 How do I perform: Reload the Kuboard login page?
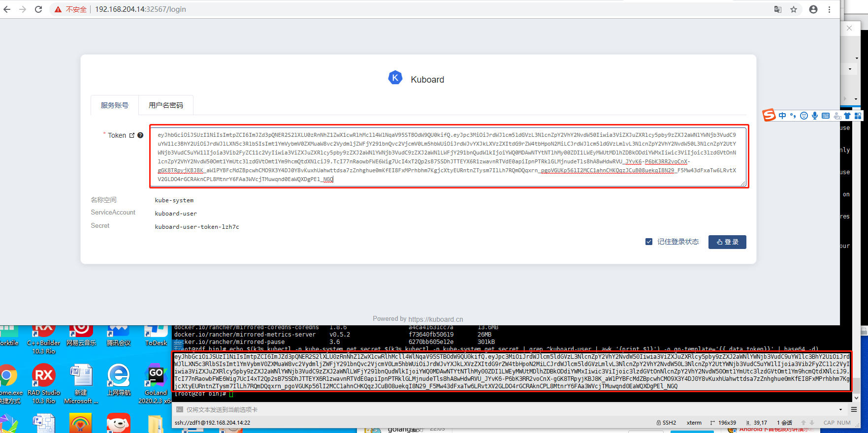point(38,9)
